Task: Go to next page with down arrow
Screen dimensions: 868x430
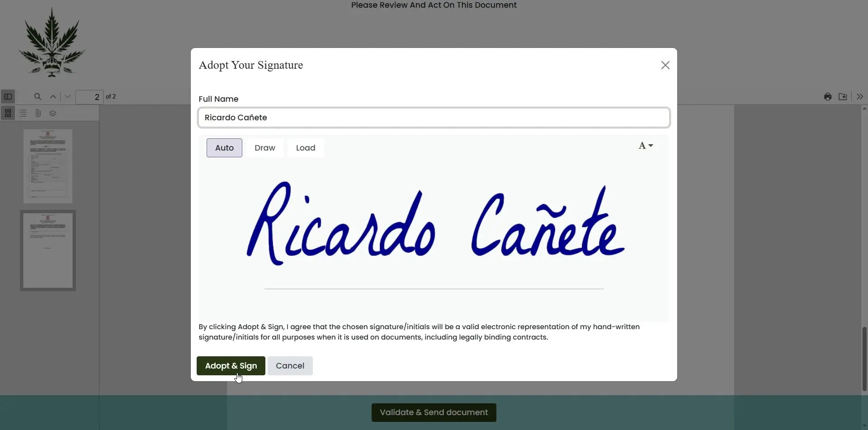Action: click(68, 97)
